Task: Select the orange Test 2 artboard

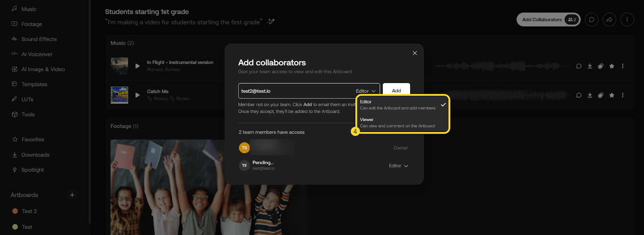Action: click(29, 211)
